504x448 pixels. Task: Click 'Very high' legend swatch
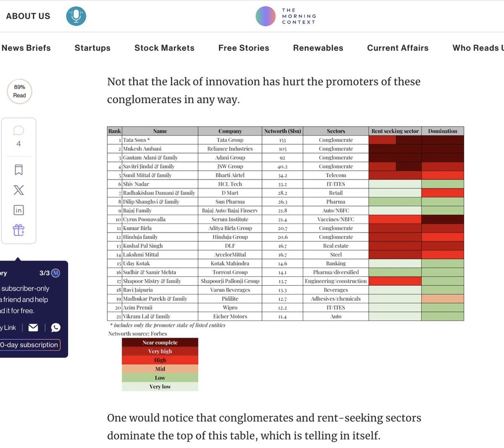pyautogui.click(x=160, y=351)
